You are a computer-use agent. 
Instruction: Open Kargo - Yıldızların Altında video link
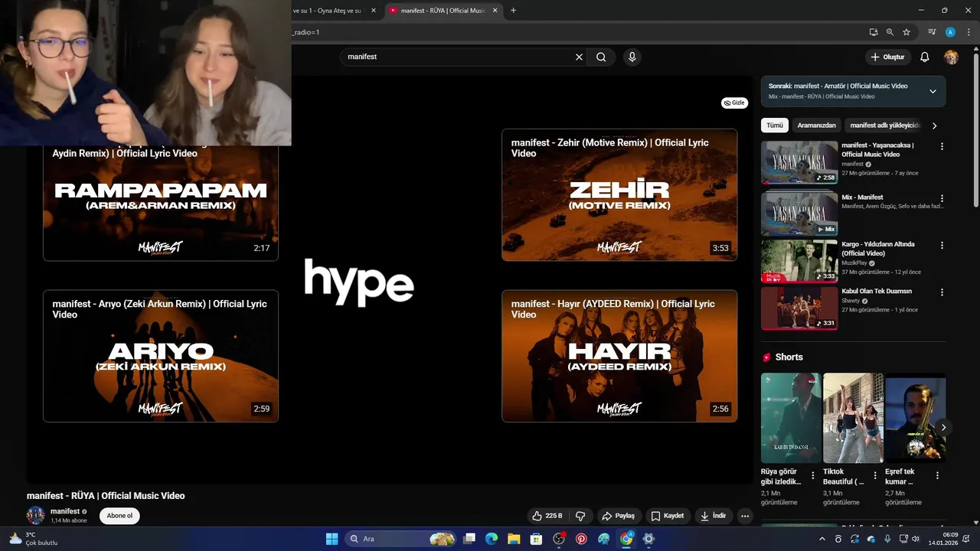pyautogui.click(x=877, y=249)
